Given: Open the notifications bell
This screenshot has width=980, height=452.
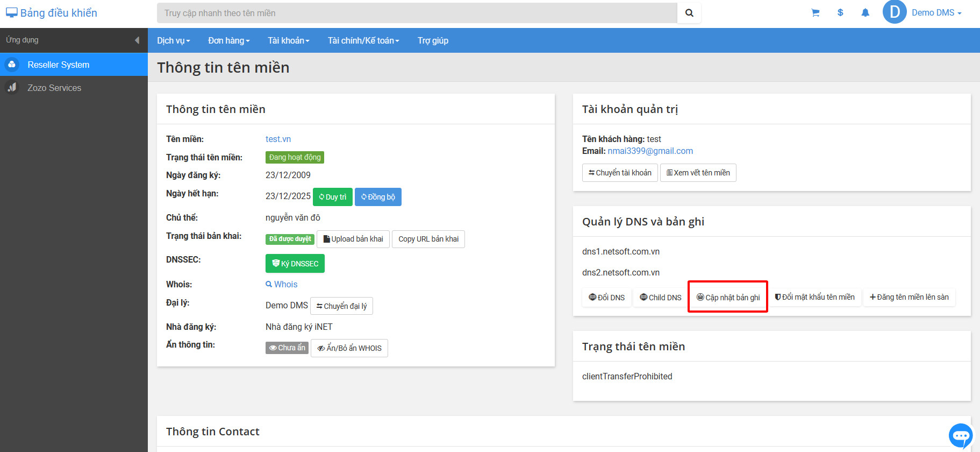Looking at the screenshot, I should tap(865, 13).
